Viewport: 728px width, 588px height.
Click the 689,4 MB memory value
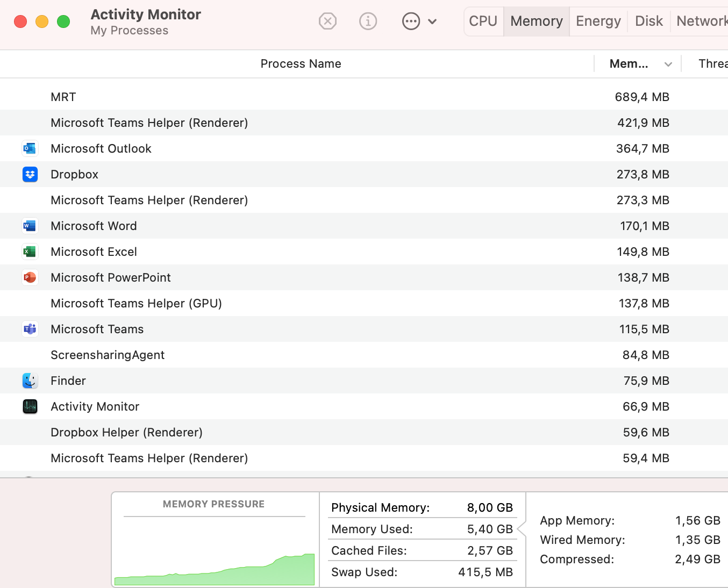[642, 97]
